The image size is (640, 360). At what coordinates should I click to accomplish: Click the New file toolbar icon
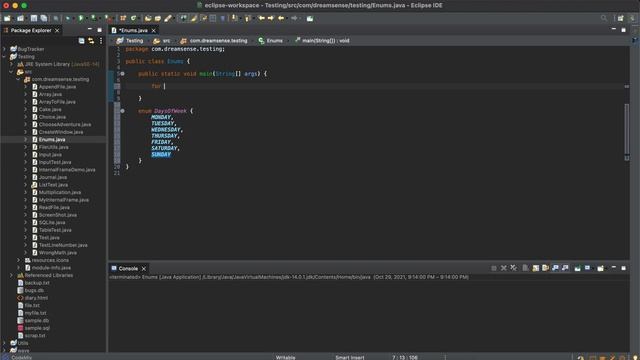(7, 18)
